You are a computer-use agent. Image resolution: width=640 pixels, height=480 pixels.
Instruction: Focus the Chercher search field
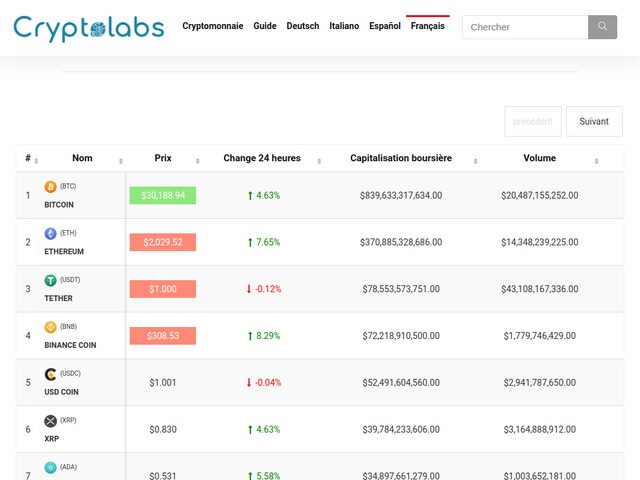pos(524,27)
